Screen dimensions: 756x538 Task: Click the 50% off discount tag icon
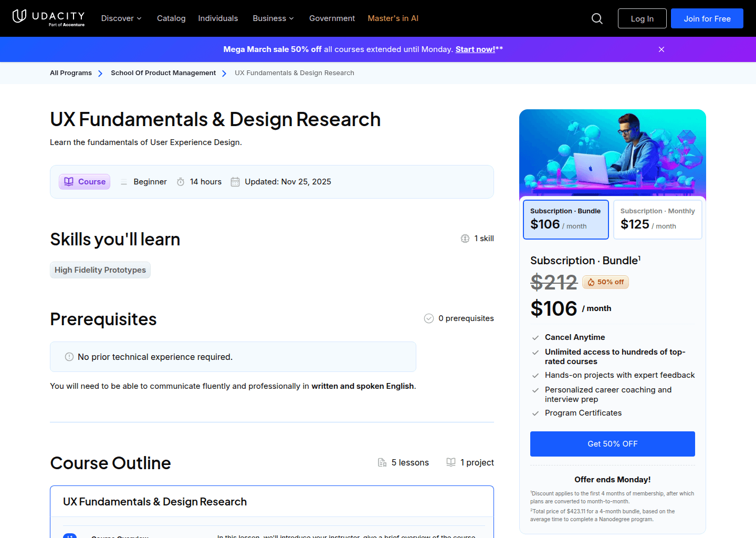(x=590, y=282)
